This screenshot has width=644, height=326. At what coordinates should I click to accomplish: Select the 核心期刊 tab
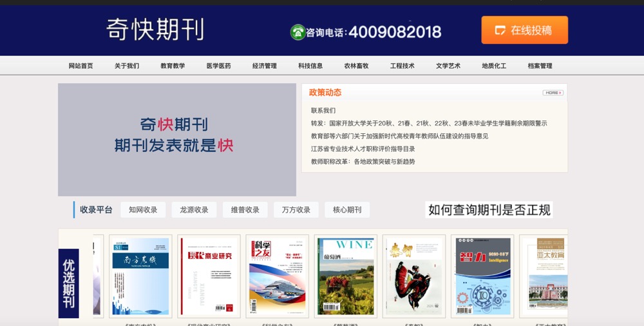[x=347, y=209]
